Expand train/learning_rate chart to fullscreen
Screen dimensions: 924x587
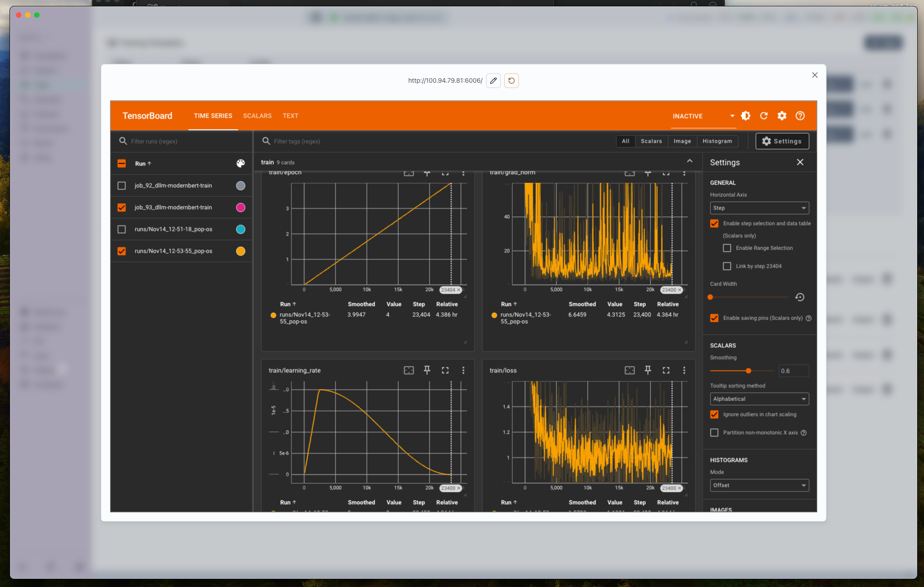click(445, 370)
